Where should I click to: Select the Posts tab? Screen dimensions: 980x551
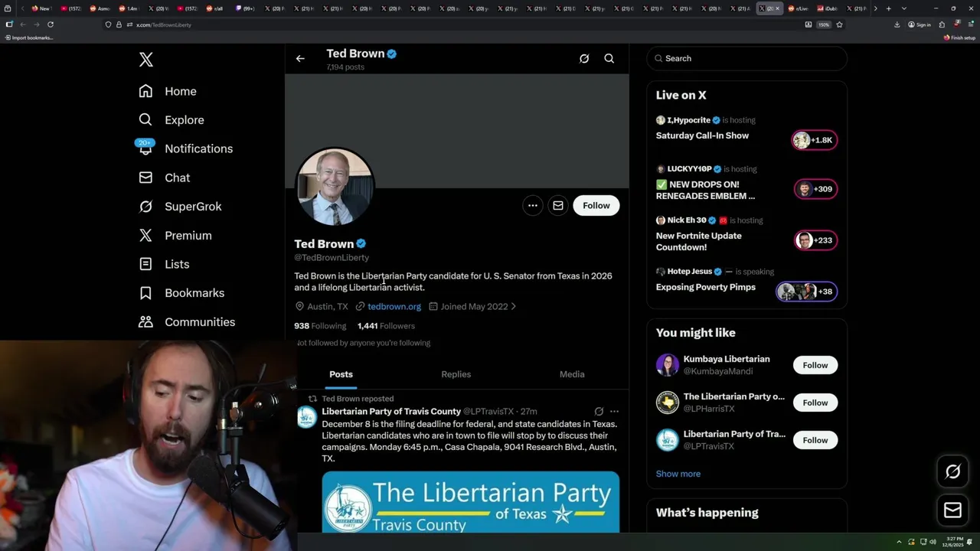tap(341, 374)
